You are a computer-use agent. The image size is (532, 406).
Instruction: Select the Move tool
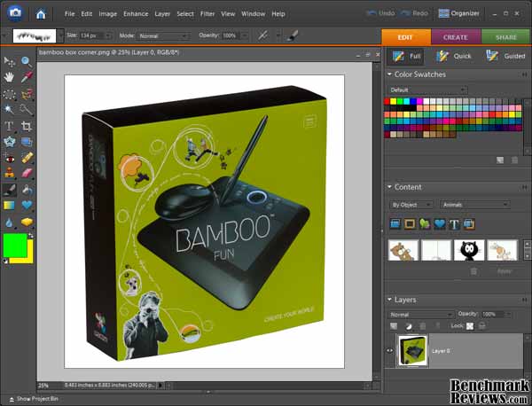(9, 62)
